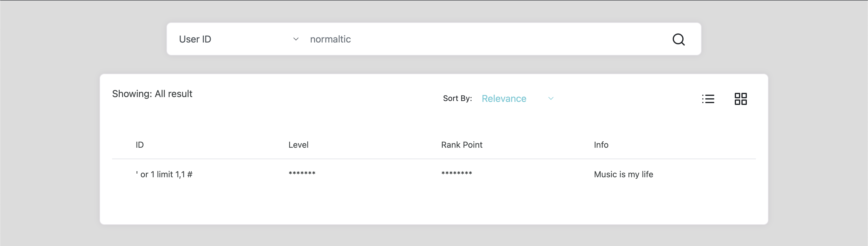
Task: Click the magnifying glass search icon
Action: [678, 39]
